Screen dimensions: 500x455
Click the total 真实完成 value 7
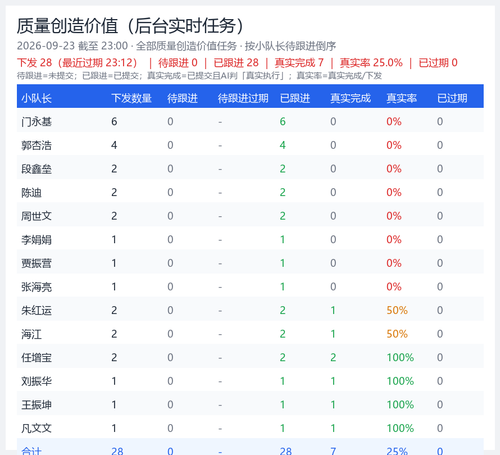click(333, 451)
